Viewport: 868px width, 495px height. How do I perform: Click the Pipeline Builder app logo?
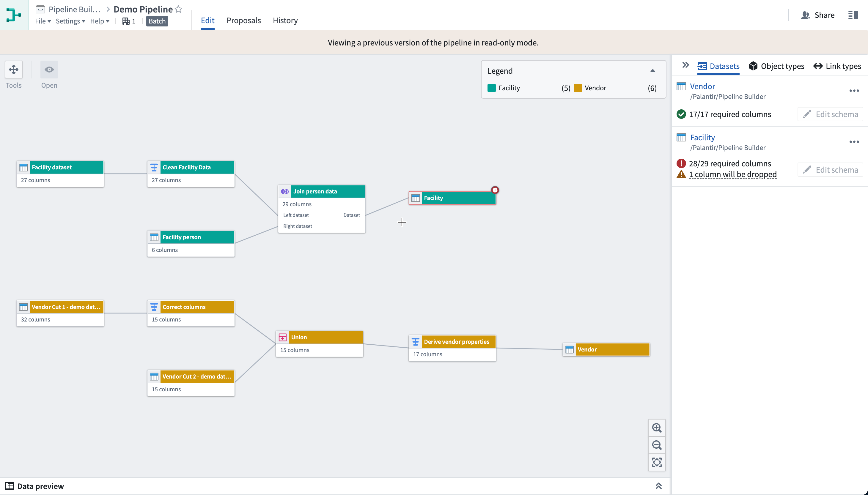14,15
